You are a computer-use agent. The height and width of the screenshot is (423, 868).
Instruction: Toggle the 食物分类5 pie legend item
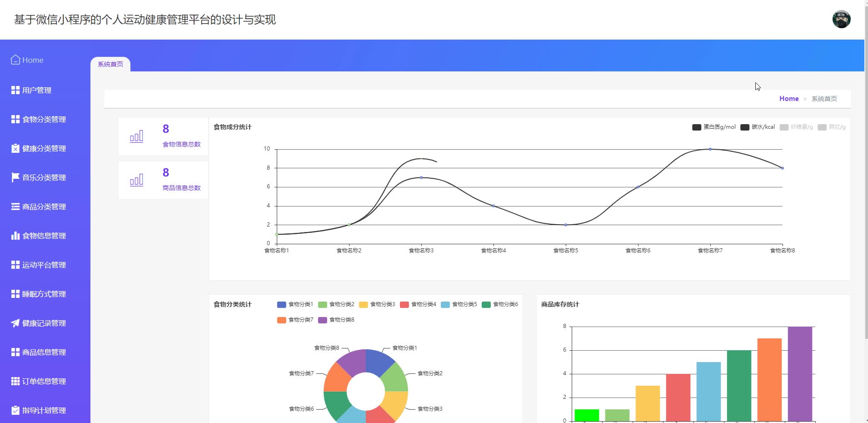click(x=460, y=304)
